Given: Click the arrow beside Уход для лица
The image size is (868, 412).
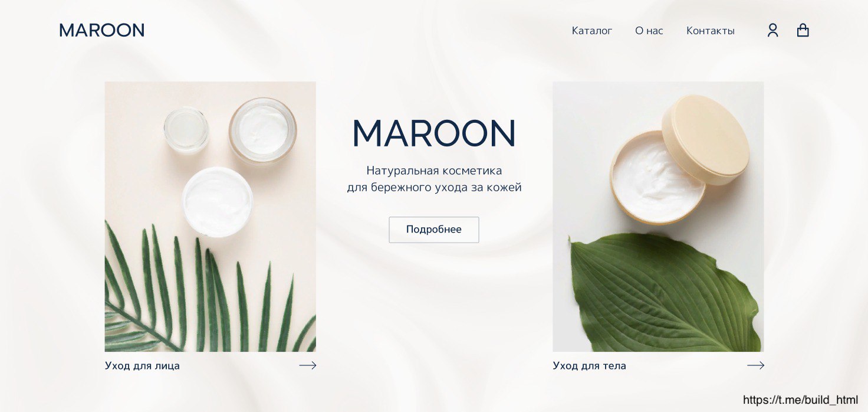Looking at the screenshot, I should 308,365.
